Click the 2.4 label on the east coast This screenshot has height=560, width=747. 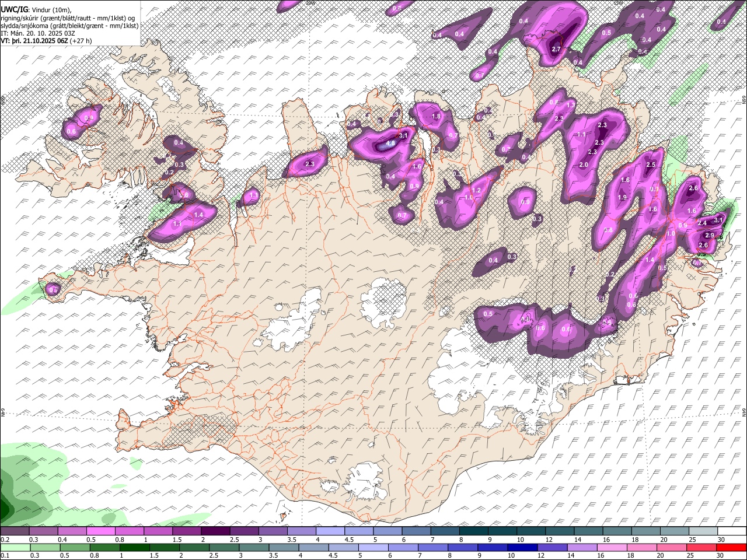click(x=703, y=223)
